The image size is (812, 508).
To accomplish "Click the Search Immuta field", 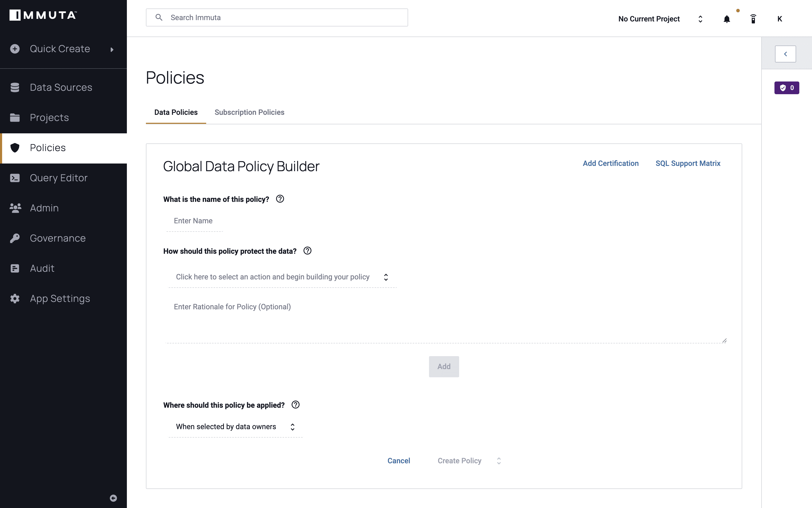I will coord(277,17).
